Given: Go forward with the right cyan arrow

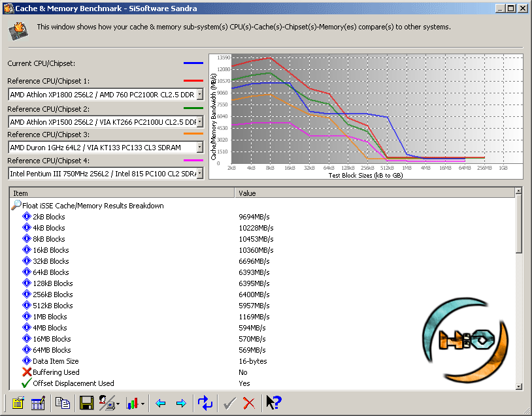Looking at the screenshot, I should (181, 403).
